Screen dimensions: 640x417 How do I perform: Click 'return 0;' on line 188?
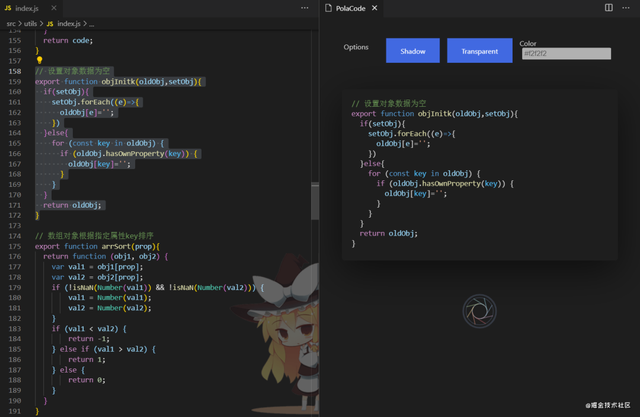click(x=87, y=380)
